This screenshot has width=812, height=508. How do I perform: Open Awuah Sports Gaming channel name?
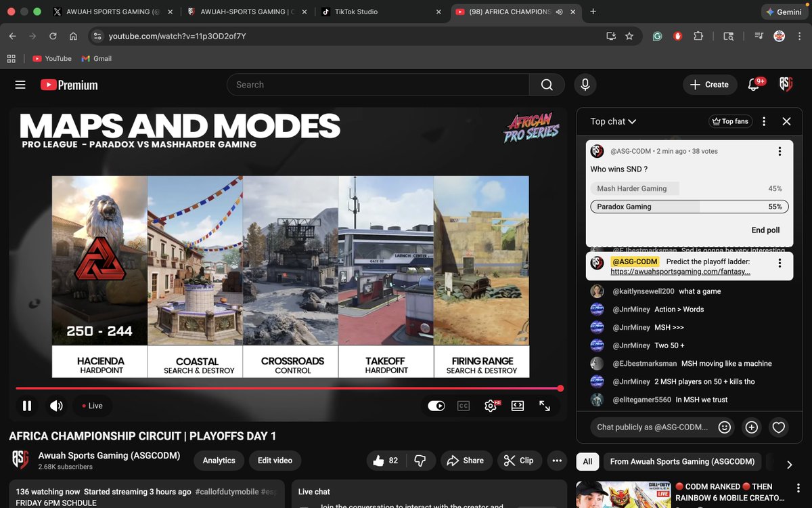click(x=109, y=455)
